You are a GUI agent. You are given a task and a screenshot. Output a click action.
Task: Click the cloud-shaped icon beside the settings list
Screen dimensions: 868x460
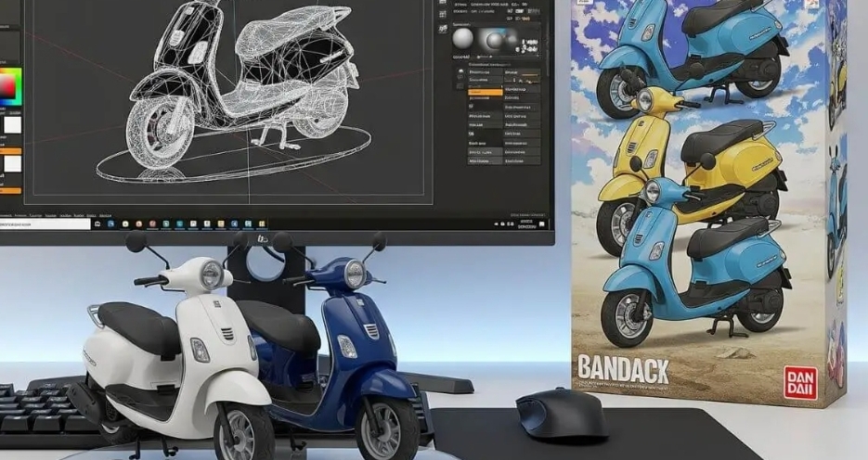tap(460, 72)
